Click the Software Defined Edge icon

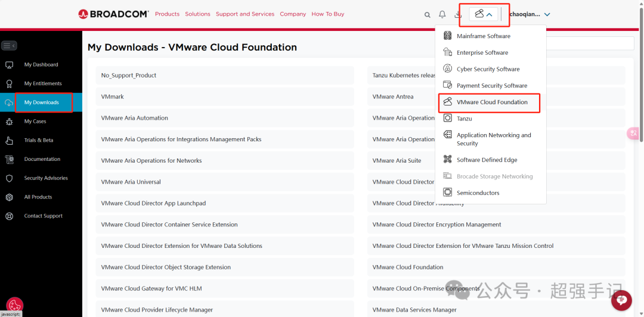pyautogui.click(x=448, y=159)
